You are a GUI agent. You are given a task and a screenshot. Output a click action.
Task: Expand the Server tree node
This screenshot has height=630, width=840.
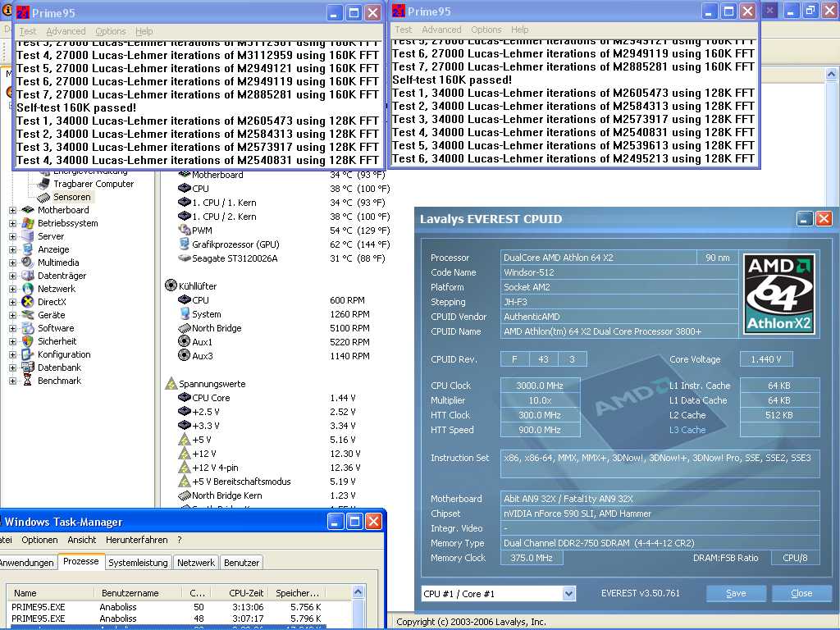pos(12,236)
